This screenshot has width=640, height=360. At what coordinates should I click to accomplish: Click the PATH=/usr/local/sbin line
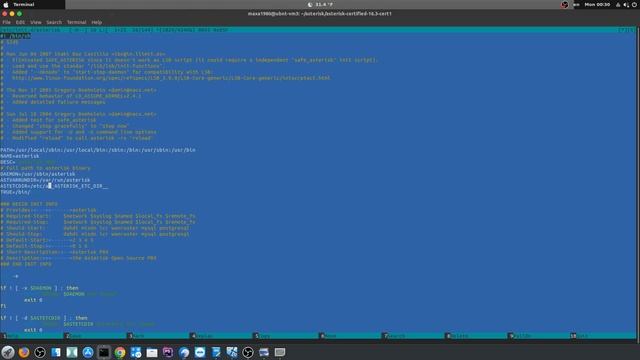[98, 150]
